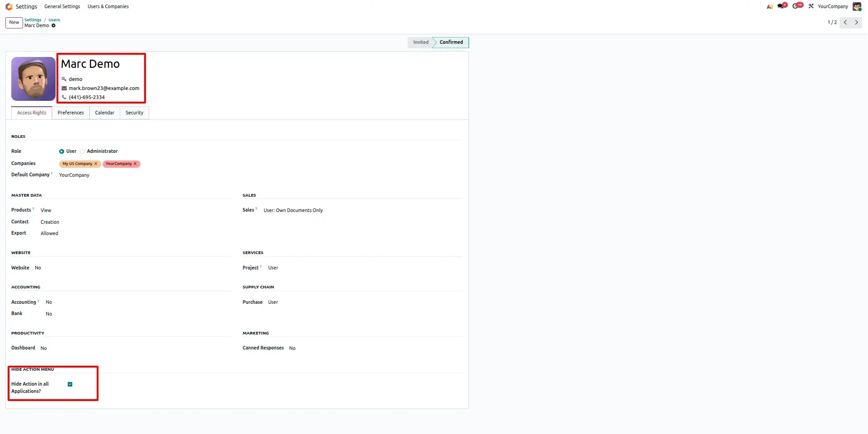Open the help tooltip next to Accounting
The width and height of the screenshot is (868, 434).
[x=38, y=301]
